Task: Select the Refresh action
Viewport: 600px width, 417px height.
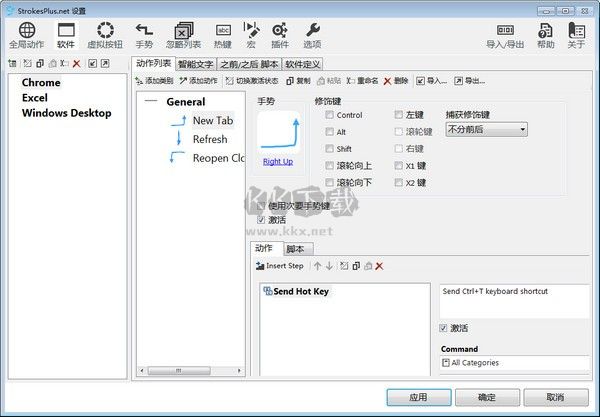Action: 210,139
